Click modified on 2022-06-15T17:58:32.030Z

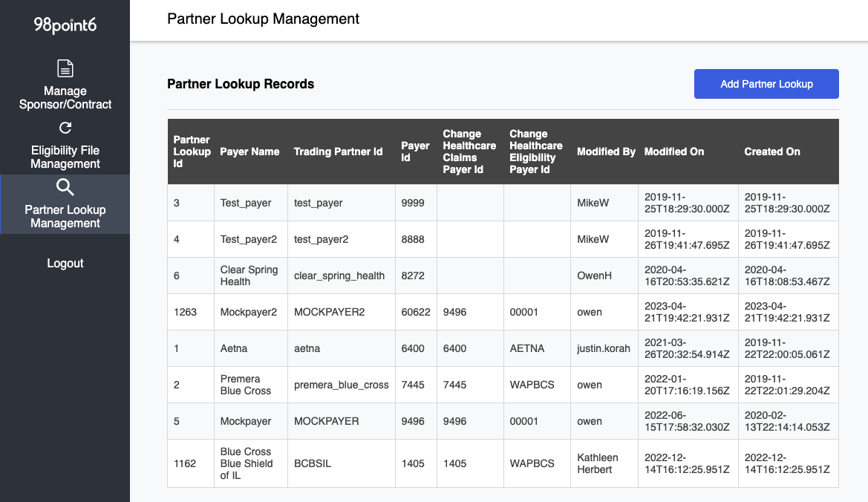(x=687, y=421)
